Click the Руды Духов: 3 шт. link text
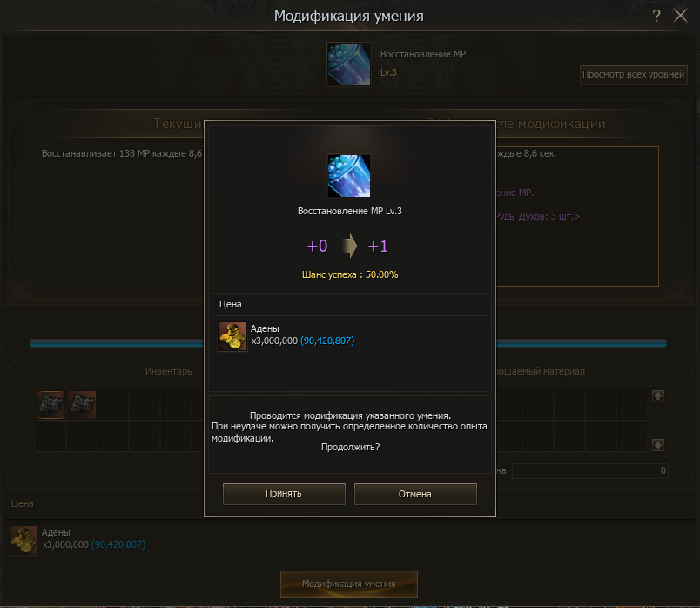This screenshot has width=700, height=608. click(537, 216)
